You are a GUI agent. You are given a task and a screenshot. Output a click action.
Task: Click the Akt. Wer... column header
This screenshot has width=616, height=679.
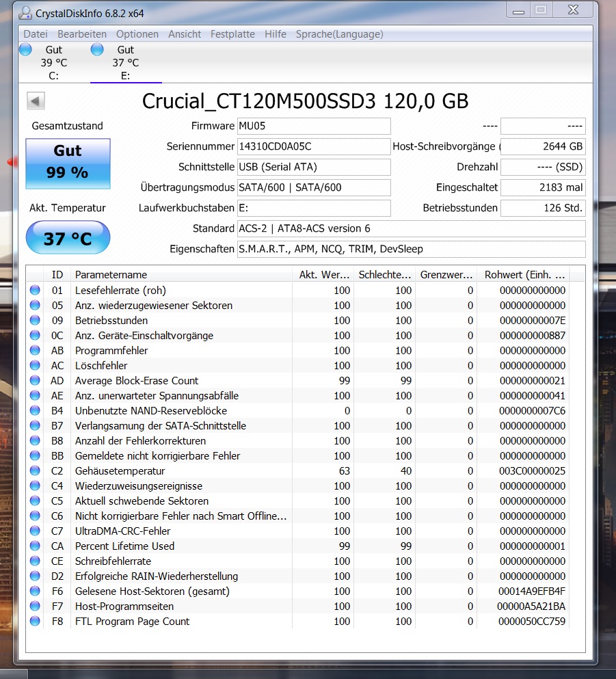point(323,275)
